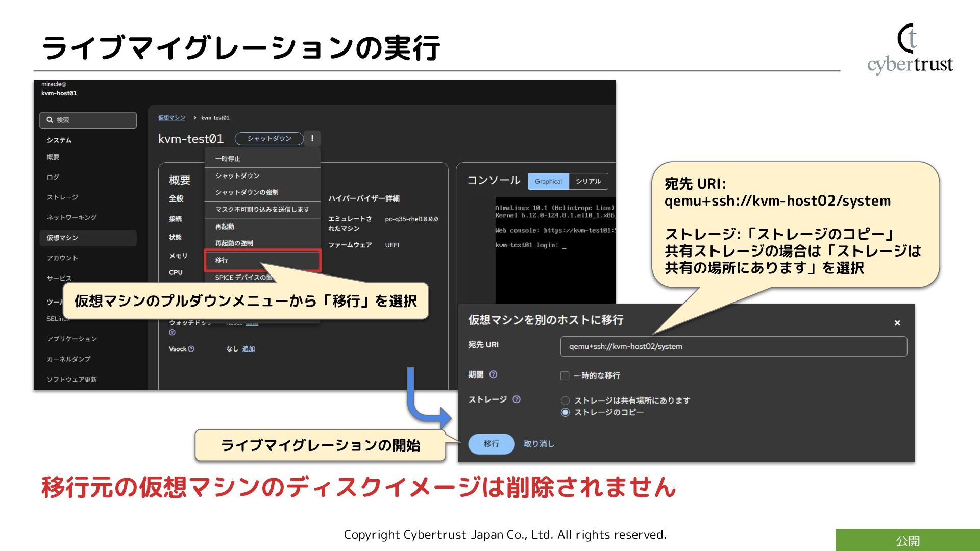The image size is (980, 551).
Task: Choose 移行 from the VM dropdown menu
Action: [222, 260]
